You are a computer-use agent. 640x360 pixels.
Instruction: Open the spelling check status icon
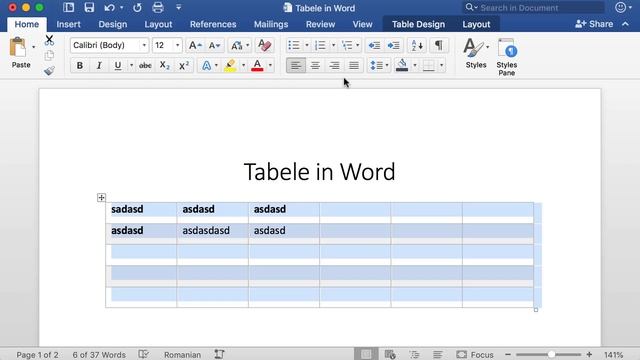tap(144, 354)
